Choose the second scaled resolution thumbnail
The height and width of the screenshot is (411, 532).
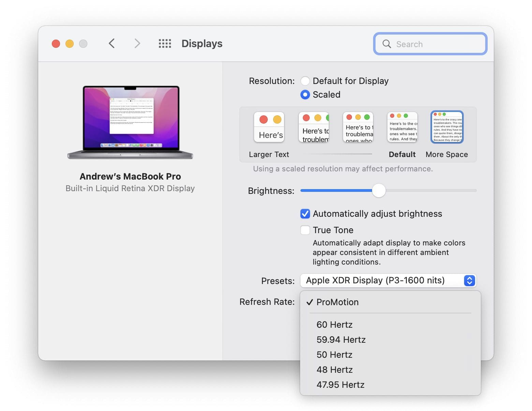point(314,127)
